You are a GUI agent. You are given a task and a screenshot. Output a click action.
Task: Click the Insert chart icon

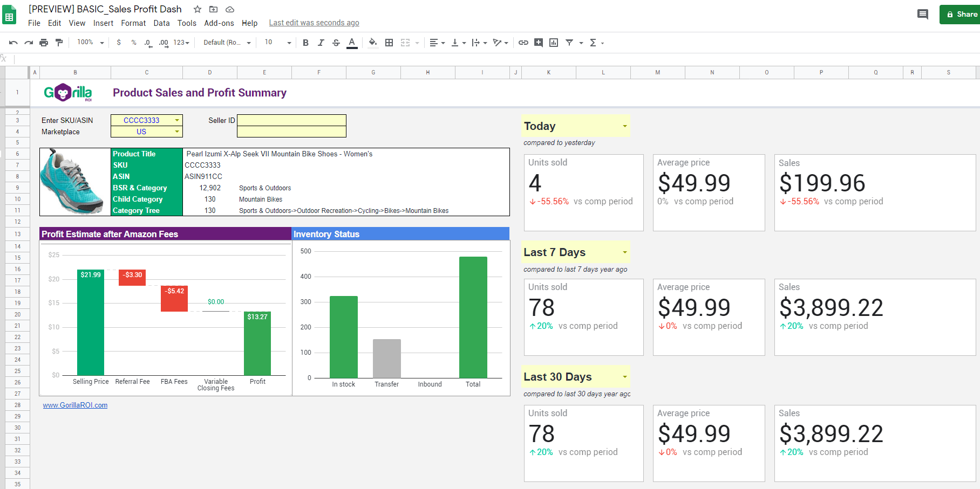click(x=553, y=43)
